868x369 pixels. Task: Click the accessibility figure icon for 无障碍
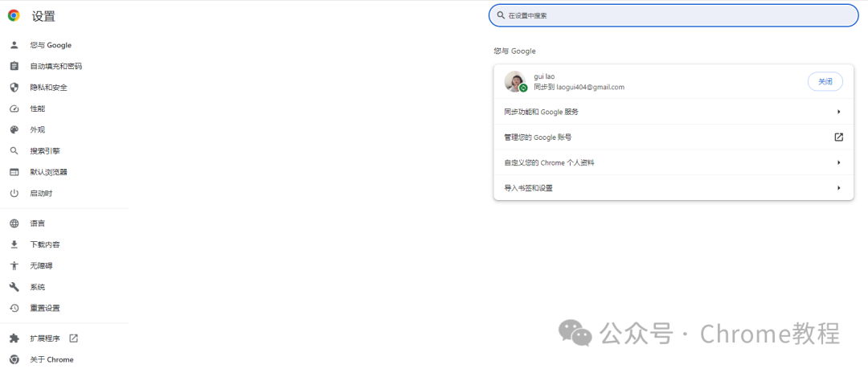click(14, 266)
